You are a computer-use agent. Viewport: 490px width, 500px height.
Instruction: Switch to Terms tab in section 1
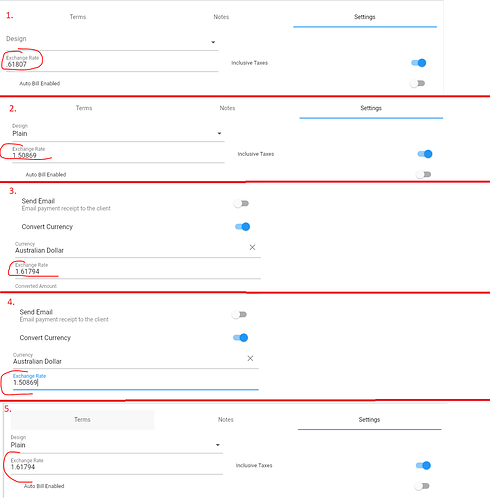[x=78, y=17]
